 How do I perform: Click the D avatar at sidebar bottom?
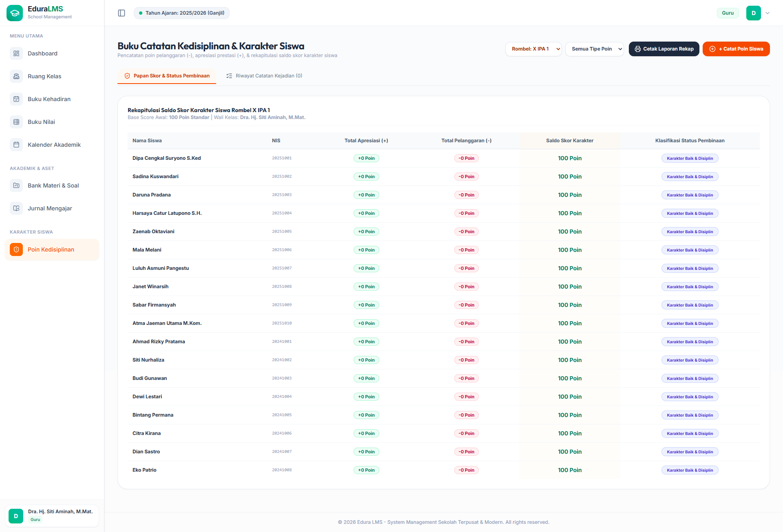16,516
